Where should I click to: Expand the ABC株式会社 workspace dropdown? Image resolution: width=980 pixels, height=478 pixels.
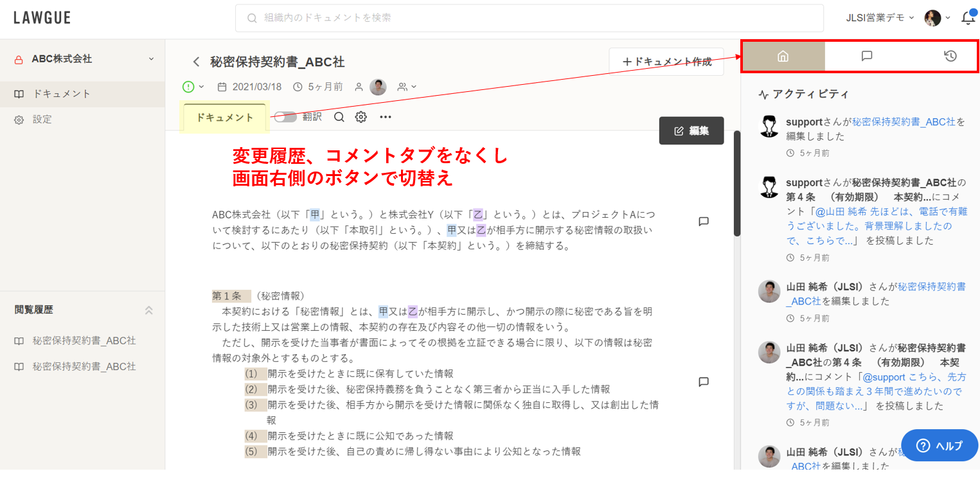pos(151,59)
